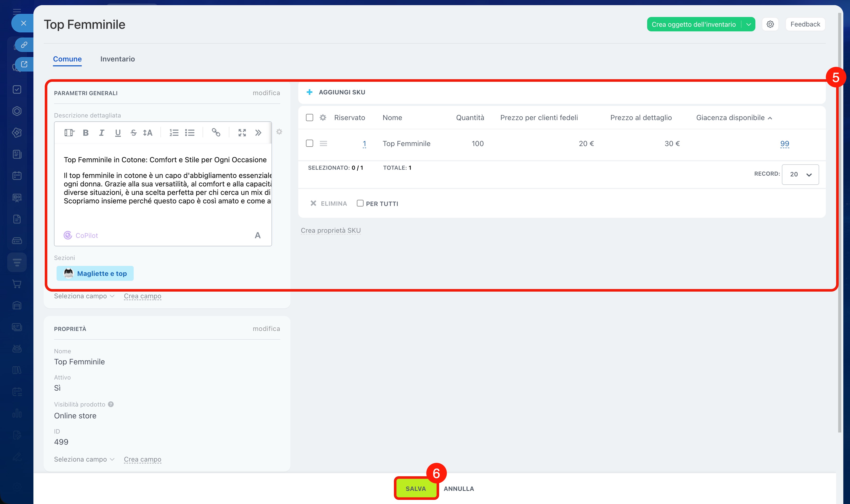Launch CoPilot in the description editor
This screenshot has height=504, width=850.
click(x=81, y=235)
